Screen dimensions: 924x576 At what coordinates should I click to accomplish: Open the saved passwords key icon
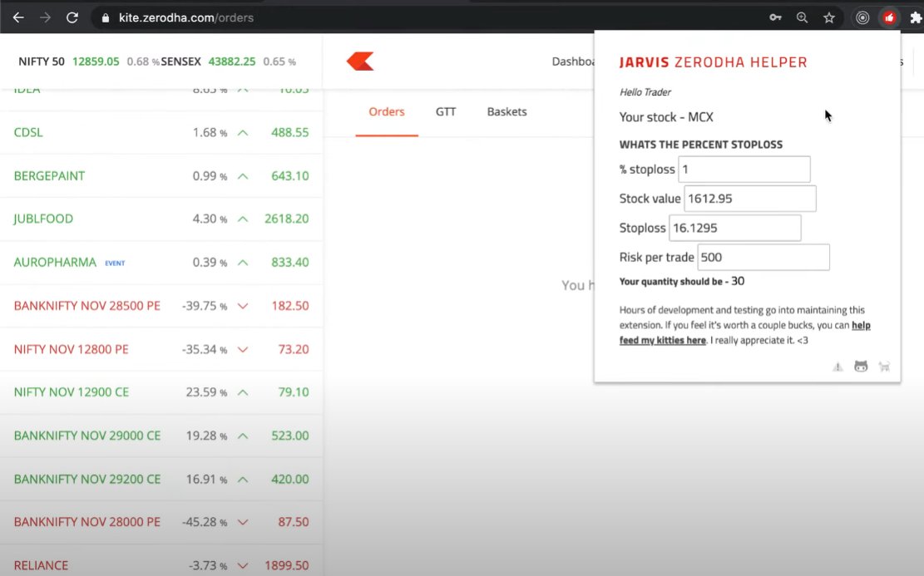coord(775,17)
